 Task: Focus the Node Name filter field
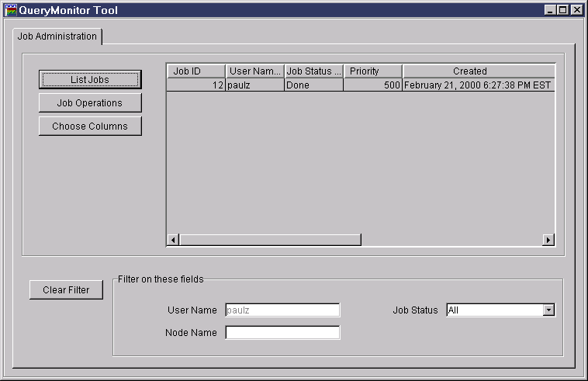pyautogui.click(x=282, y=333)
